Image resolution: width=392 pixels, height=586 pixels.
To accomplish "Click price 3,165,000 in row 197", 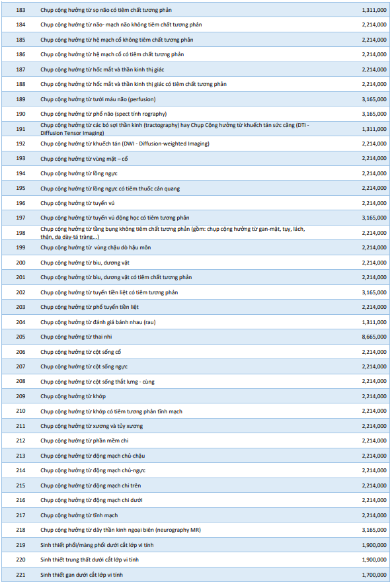I will 374,218.
